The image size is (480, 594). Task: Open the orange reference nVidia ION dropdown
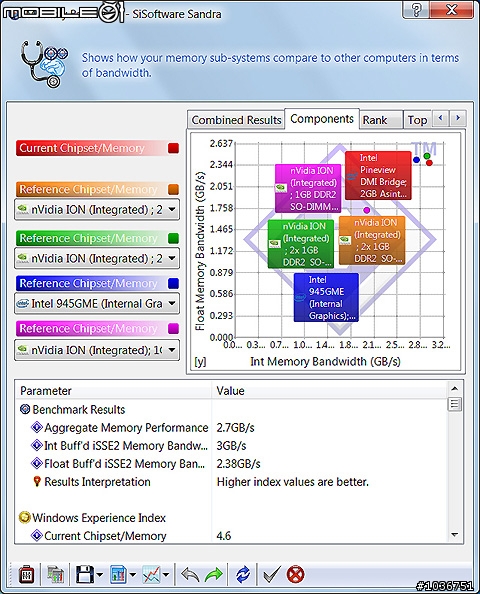[97, 209]
